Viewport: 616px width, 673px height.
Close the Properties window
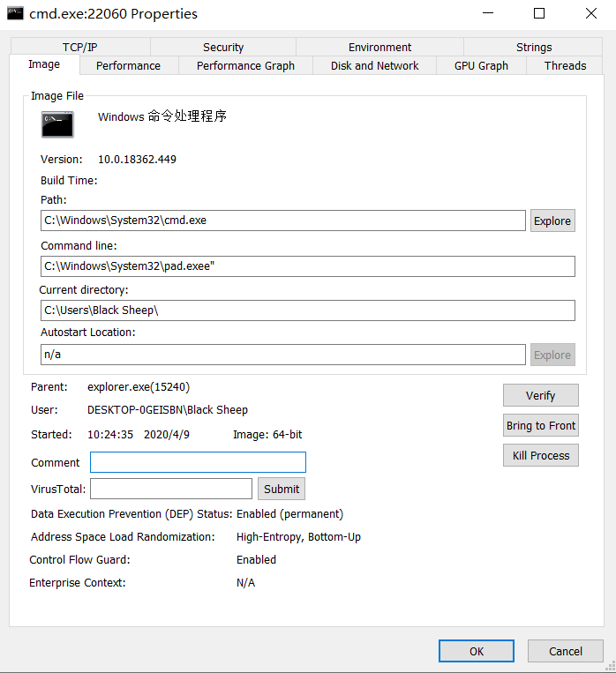[591, 13]
